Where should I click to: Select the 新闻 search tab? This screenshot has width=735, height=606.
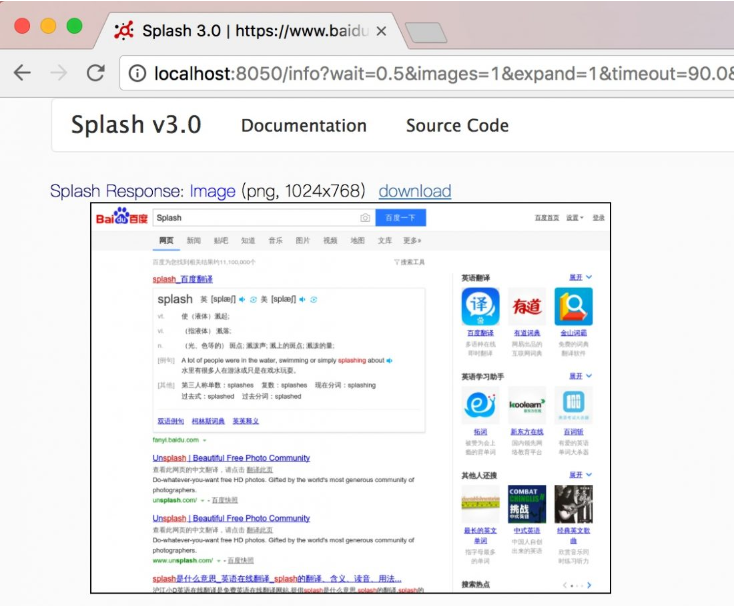pos(194,240)
